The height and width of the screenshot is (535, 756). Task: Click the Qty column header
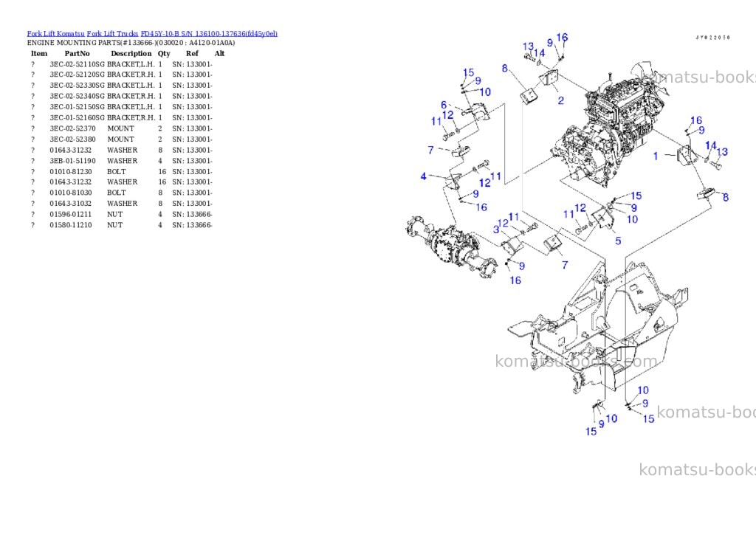pos(164,53)
